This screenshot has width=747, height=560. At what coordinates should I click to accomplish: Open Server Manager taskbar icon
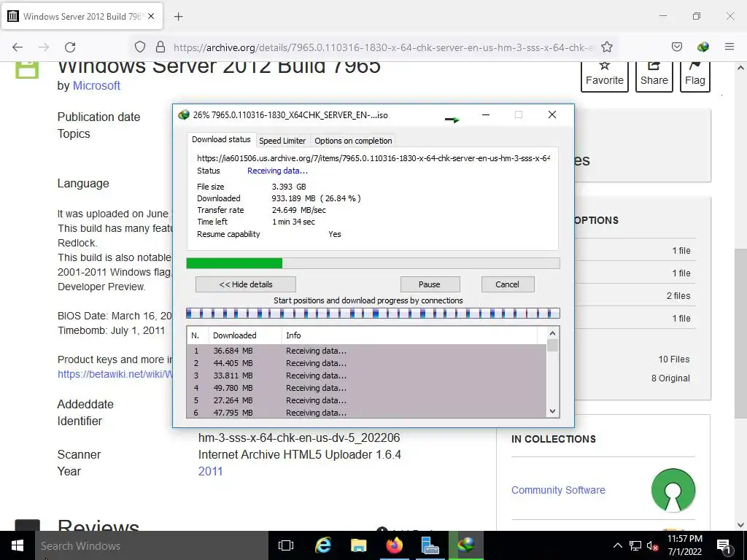coord(430,545)
